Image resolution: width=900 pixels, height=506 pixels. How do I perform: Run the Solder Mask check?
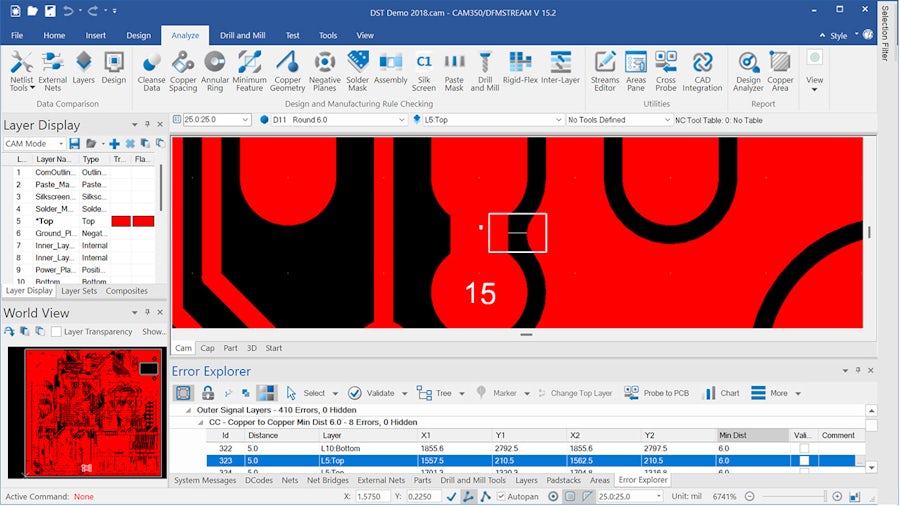click(357, 71)
